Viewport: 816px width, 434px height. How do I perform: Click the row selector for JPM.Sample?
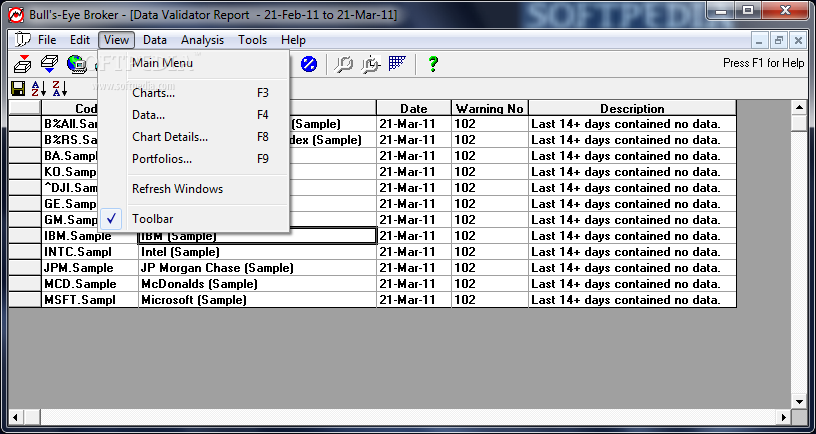25,268
